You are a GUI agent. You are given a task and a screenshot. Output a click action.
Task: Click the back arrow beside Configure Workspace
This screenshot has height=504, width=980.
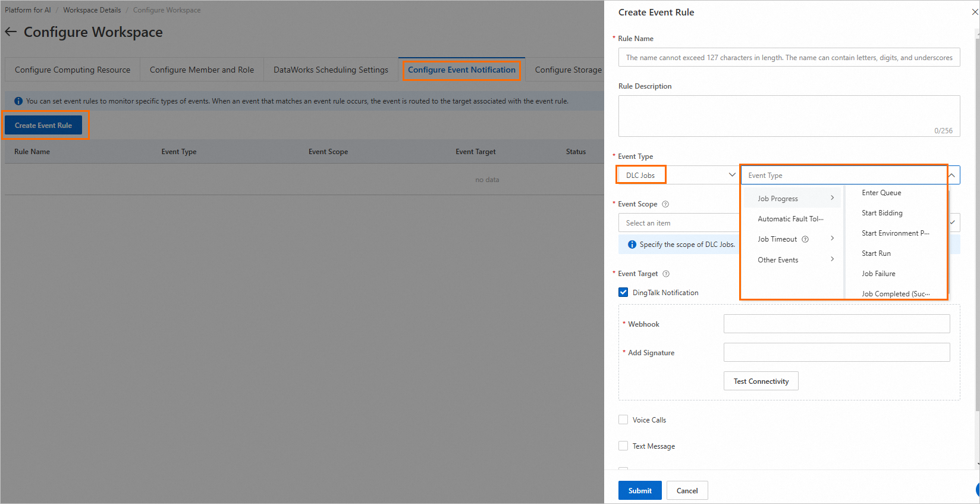[11, 32]
